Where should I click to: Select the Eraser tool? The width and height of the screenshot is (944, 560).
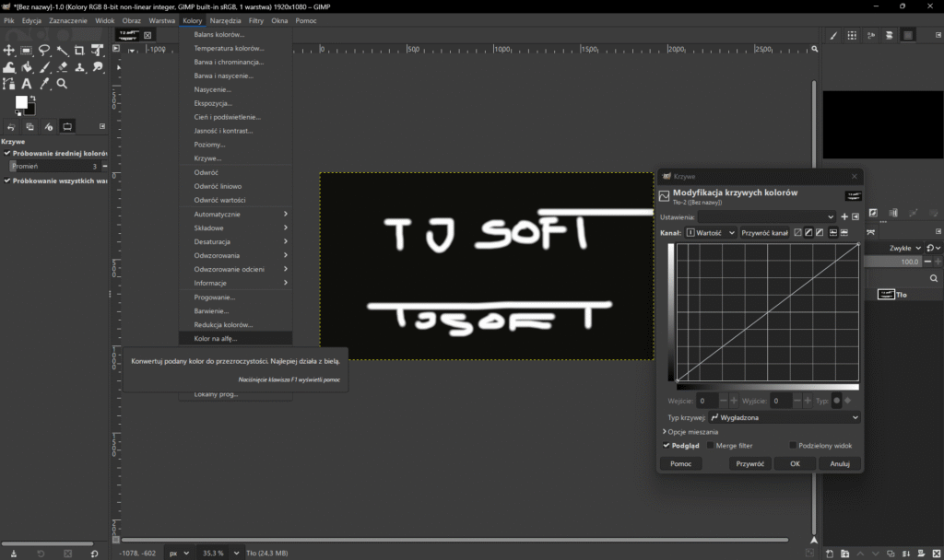click(x=62, y=67)
